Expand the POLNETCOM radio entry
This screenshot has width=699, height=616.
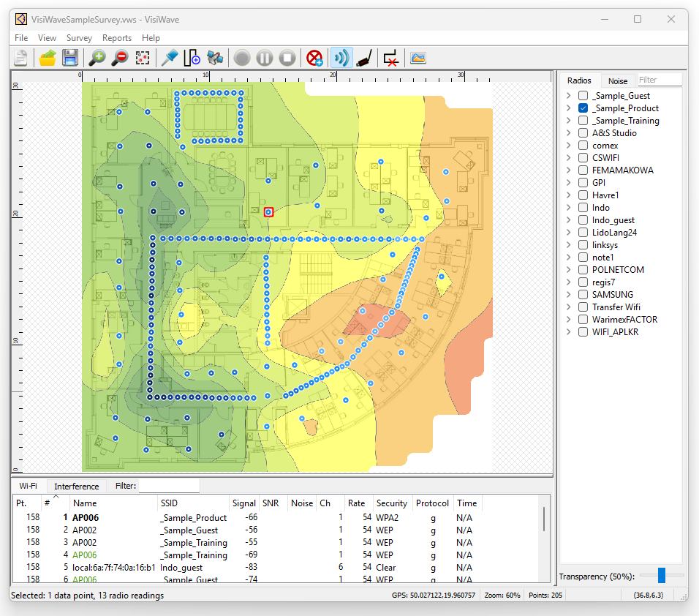point(569,269)
